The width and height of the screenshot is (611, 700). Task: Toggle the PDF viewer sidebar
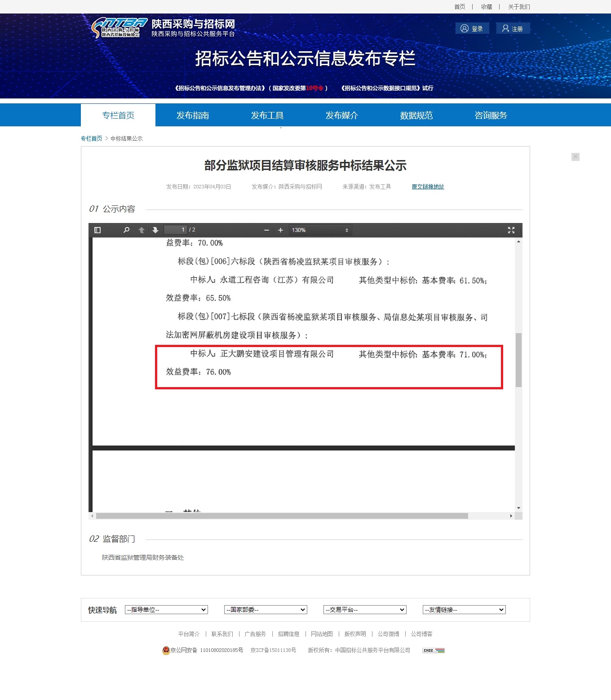pos(97,230)
